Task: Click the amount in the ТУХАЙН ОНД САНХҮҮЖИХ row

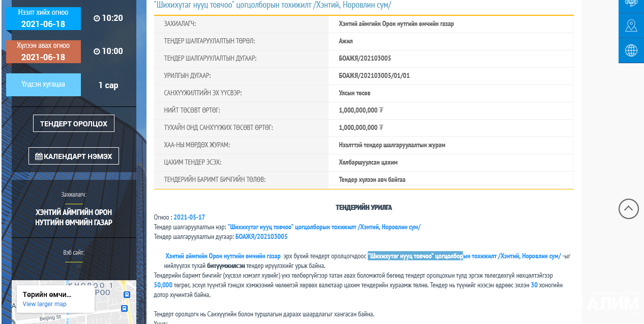Action: [361, 128]
